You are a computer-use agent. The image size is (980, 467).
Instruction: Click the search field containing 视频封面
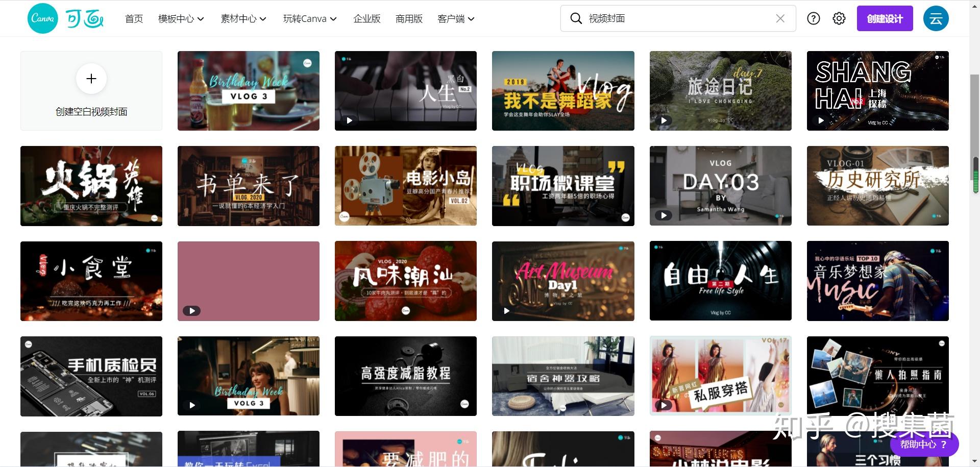coord(678,18)
